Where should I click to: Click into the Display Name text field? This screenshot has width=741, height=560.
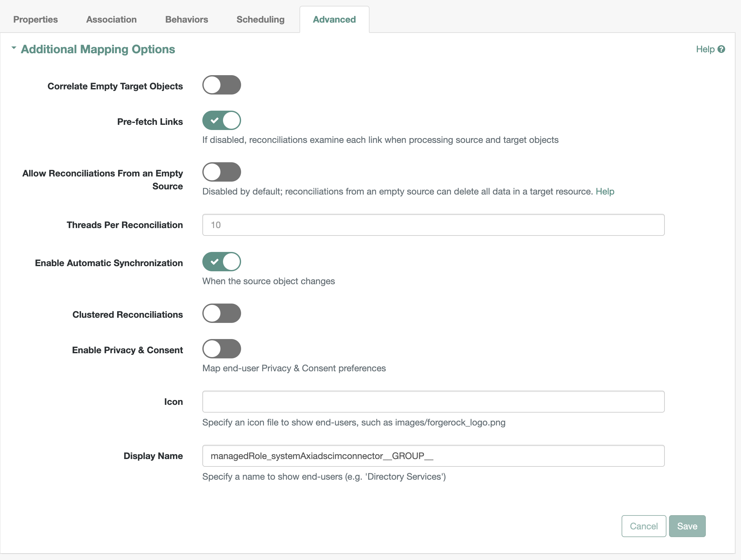tap(433, 456)
